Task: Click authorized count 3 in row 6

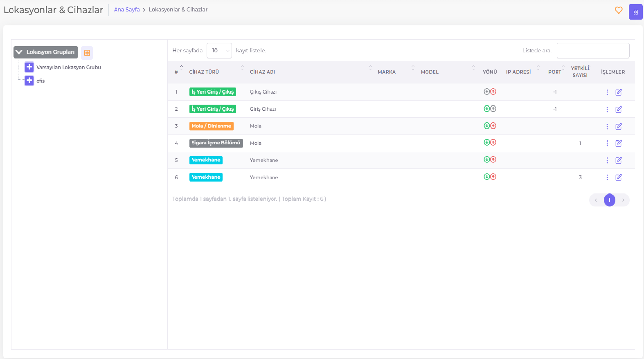Action: [x=580, y=177]
